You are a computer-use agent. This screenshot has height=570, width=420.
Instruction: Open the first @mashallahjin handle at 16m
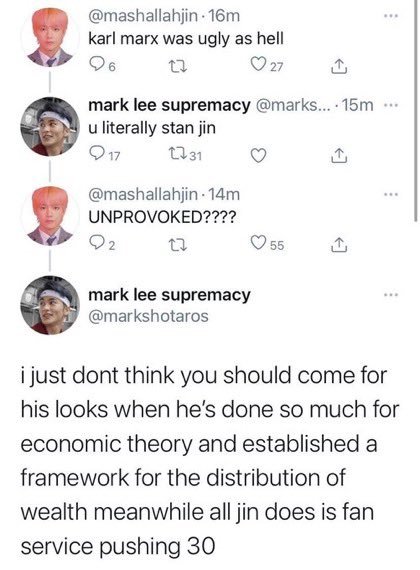coord(143,16)
